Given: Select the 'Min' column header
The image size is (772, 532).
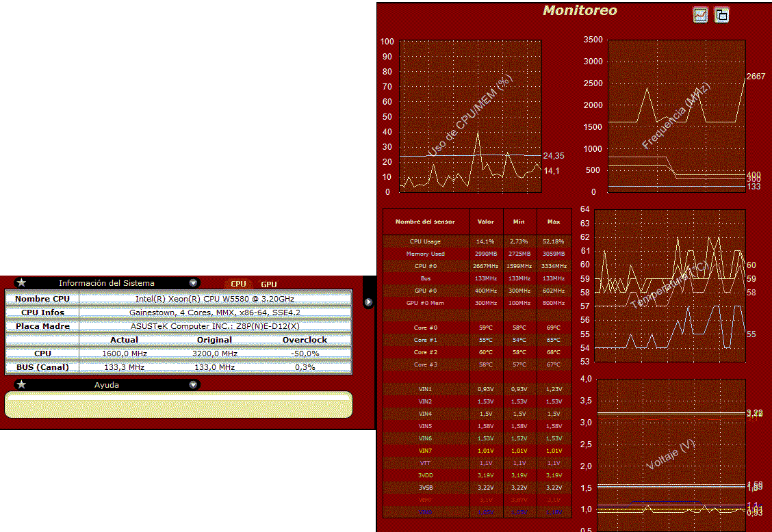Looking at the screenshot, I should 519,222.
